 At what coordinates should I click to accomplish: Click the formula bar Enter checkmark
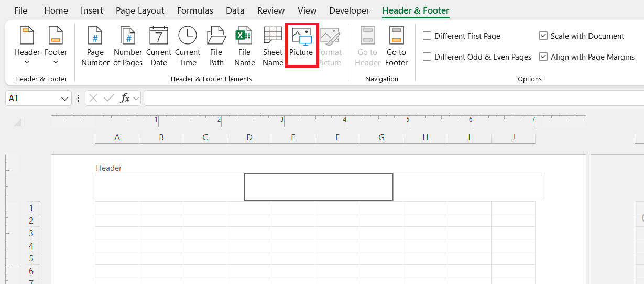tap(109, 98)
